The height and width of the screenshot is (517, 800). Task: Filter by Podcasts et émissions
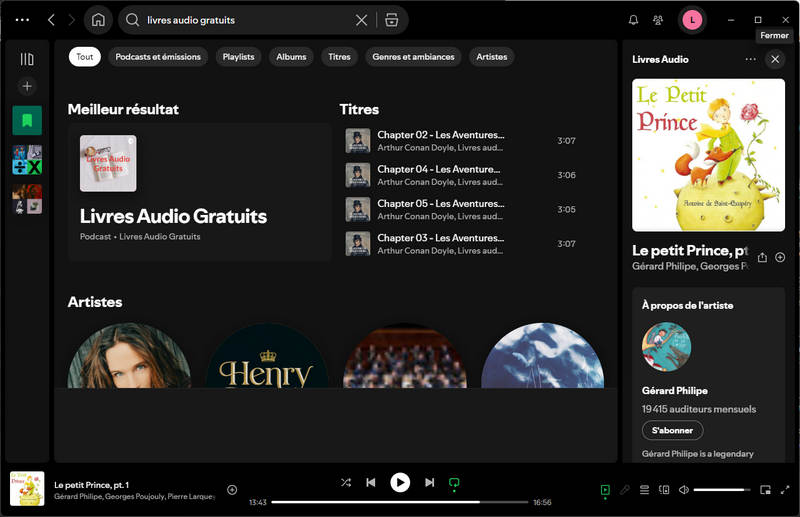click(158, 57)
